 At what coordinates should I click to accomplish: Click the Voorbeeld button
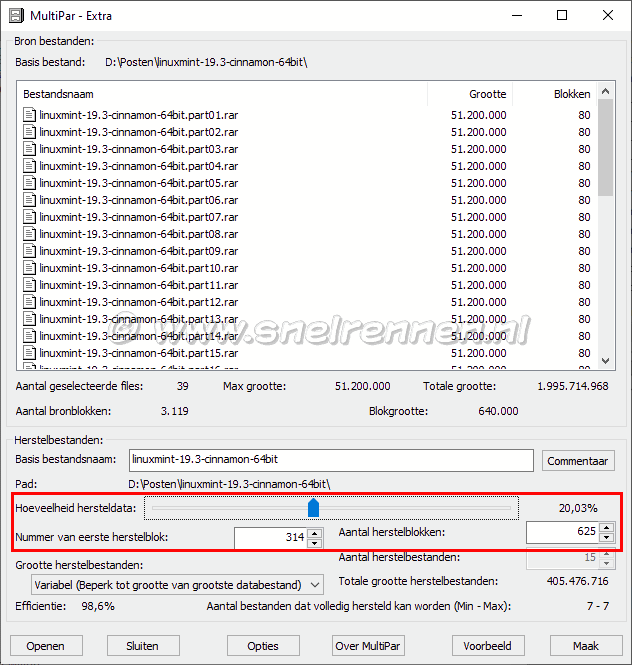pyautogui.click(x=488, y=645)
